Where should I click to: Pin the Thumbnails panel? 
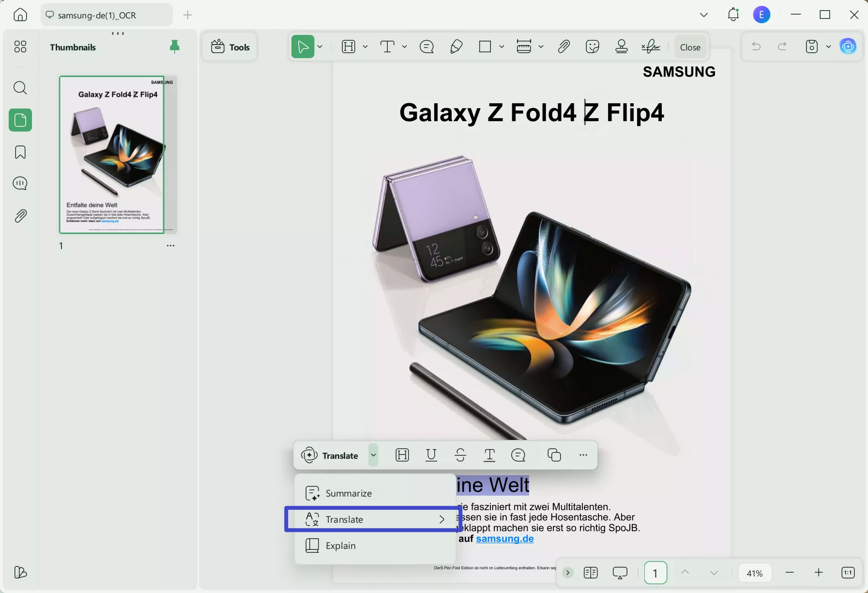point(175,47)
